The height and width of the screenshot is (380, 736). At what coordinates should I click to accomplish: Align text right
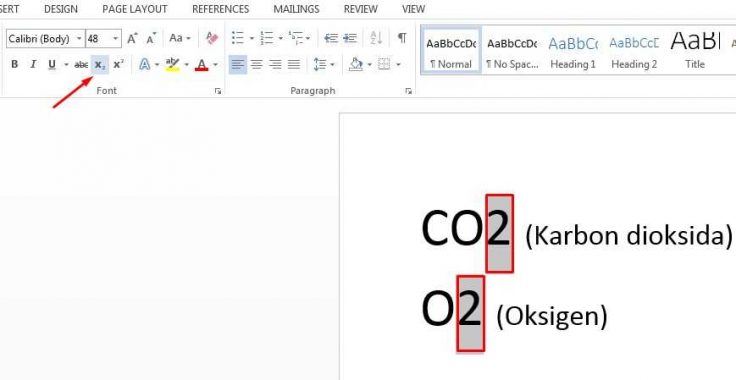click(x=275, y=64)
